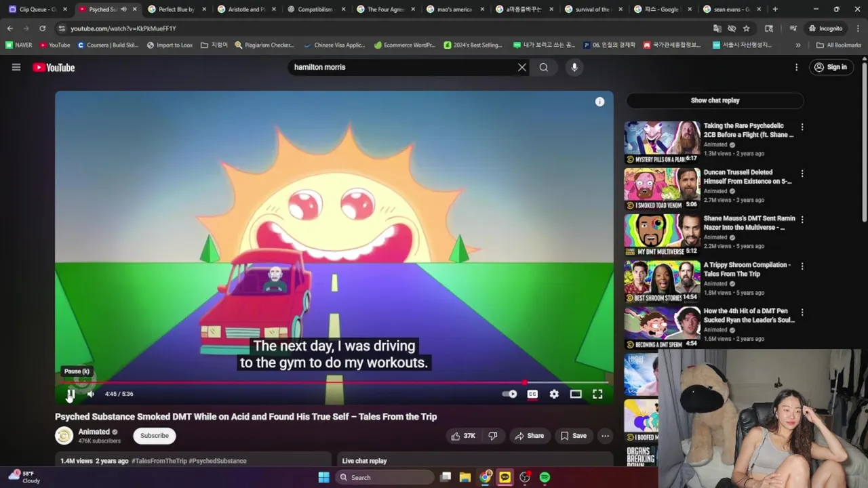Open the All Bookmarks folder
868x488 pixels.
(839, 45)
